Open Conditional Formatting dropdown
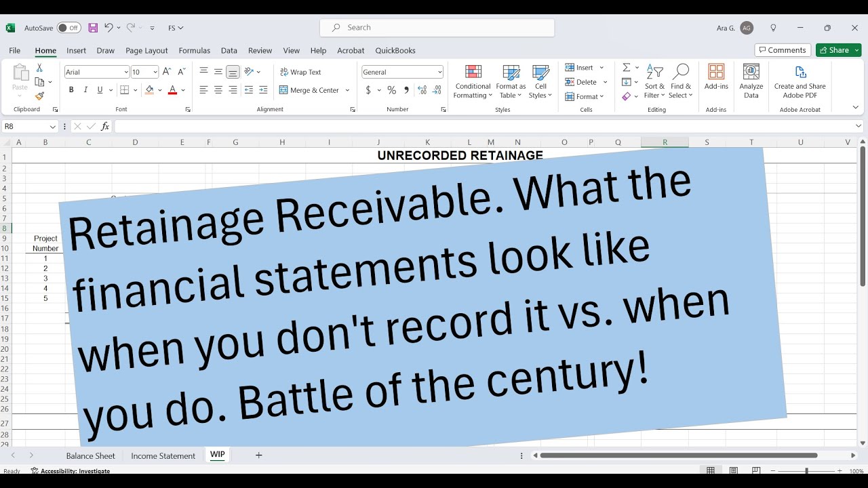Image resolution: width=868 pixels, height=488 pixels. coord(473,81)
